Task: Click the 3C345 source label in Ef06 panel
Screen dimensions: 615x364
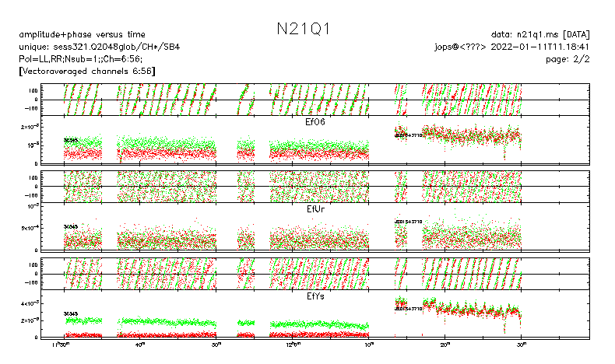Action: 70,140
